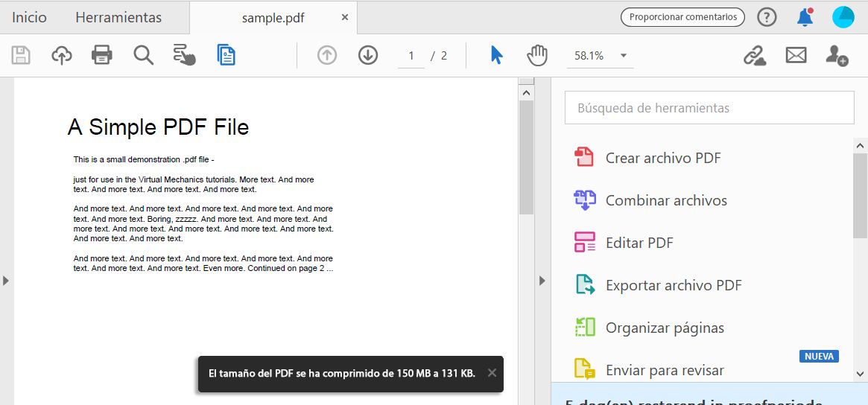Click the Búsqueda de herramientas search field

click(709, 107)
